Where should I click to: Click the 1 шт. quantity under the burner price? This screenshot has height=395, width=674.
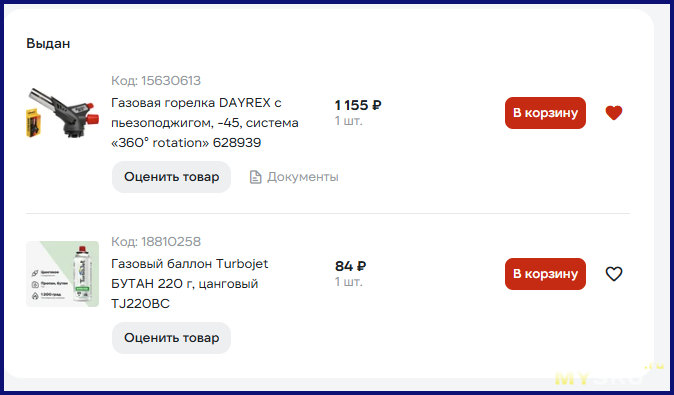349,121
